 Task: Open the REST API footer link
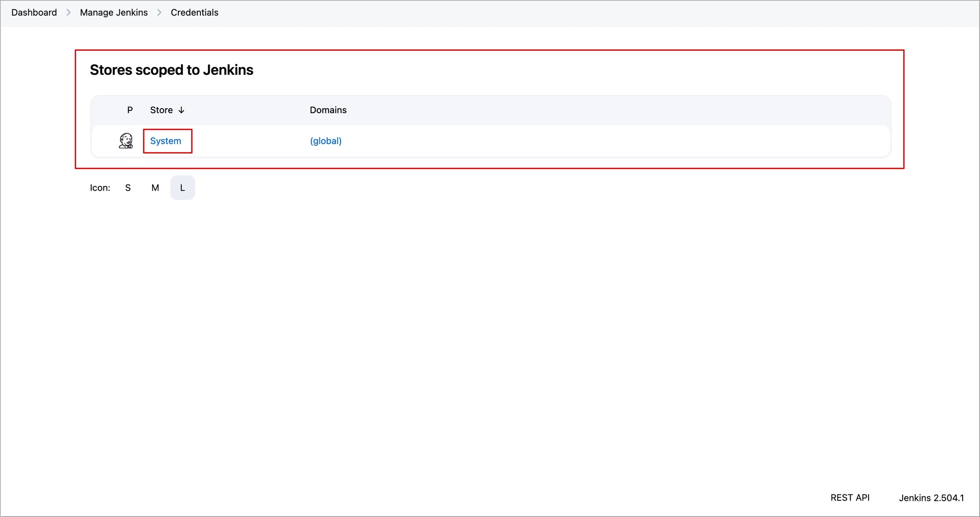[x=849, y=497]
